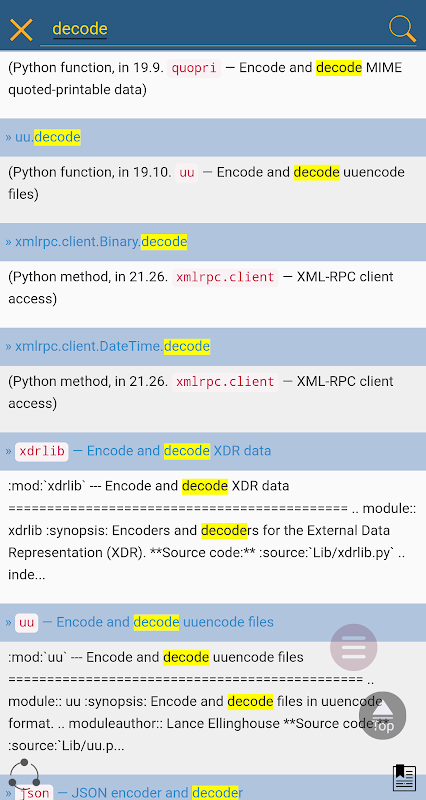Tap the quopri code tag
This screenshot has width=426, height=800.
pos(194,68)
